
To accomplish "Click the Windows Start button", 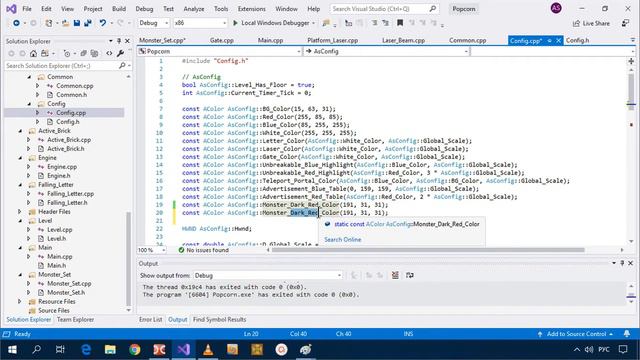I will [x=12, y=350].
